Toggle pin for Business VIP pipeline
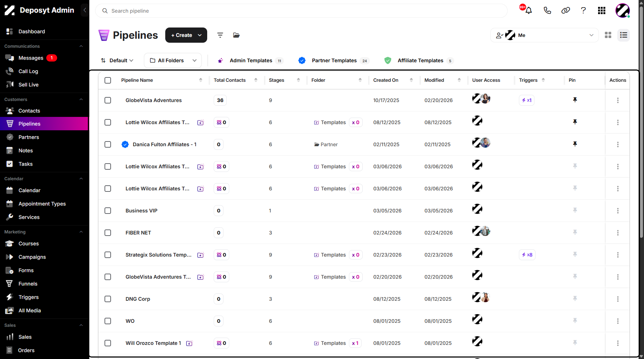The width and height of the screenshot is (644, 359). tap(575, 210)
